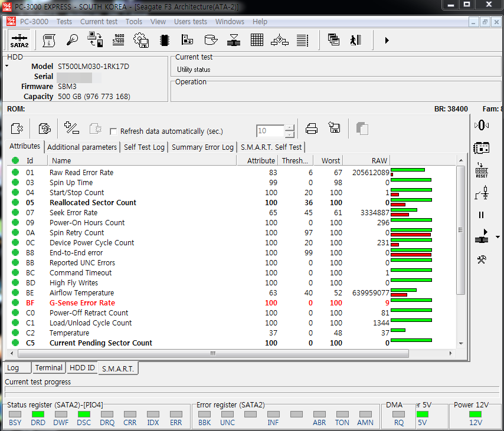Decrease the refresh seconds spinner
Image resolution: width=504 pixels, height=431 pixels.
click(290, 134)
